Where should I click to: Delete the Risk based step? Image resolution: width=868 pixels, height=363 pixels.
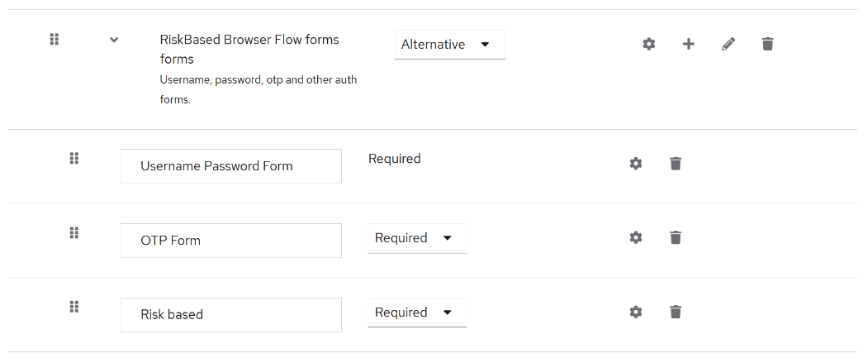click(x=676, y=313)
